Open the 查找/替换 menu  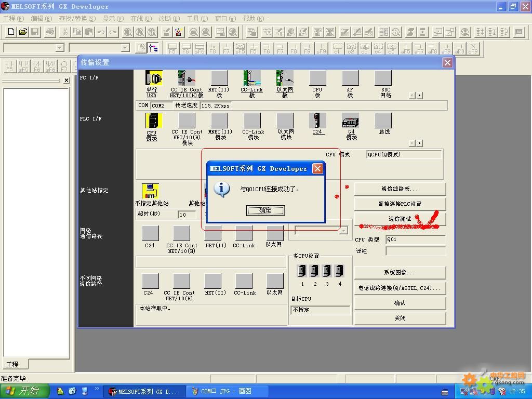(77, 18)
